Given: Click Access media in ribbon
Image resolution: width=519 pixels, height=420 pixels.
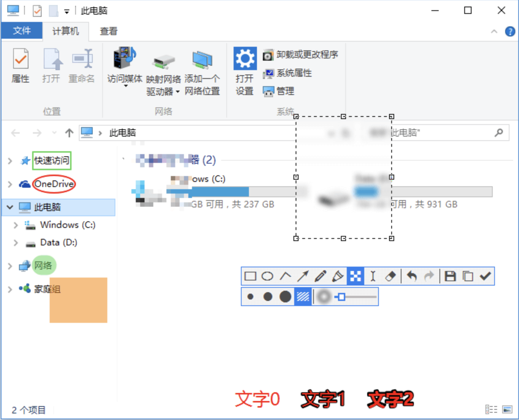Looking at the screenshot, I should tap(125, 66).
